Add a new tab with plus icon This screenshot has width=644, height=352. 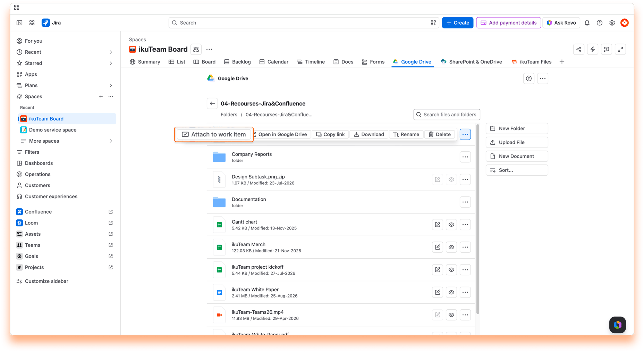tap(562, 62)
